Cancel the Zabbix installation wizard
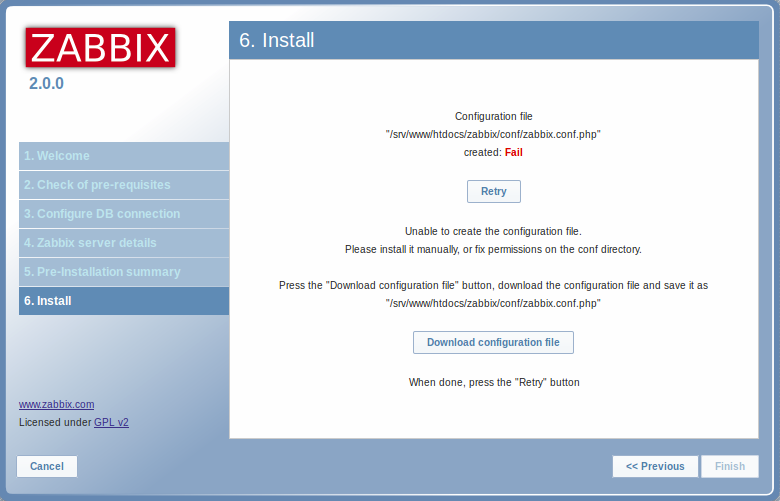 [47, 466]
